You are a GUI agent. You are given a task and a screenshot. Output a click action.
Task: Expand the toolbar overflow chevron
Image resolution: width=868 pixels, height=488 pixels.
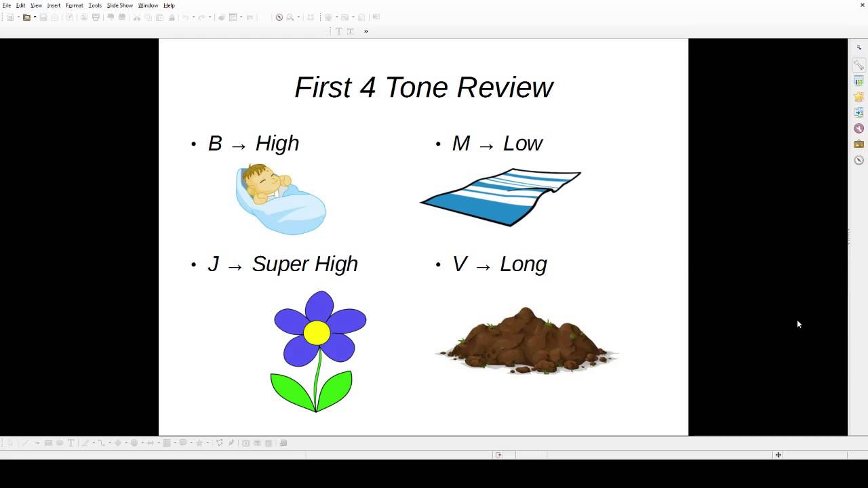(366, 31)
